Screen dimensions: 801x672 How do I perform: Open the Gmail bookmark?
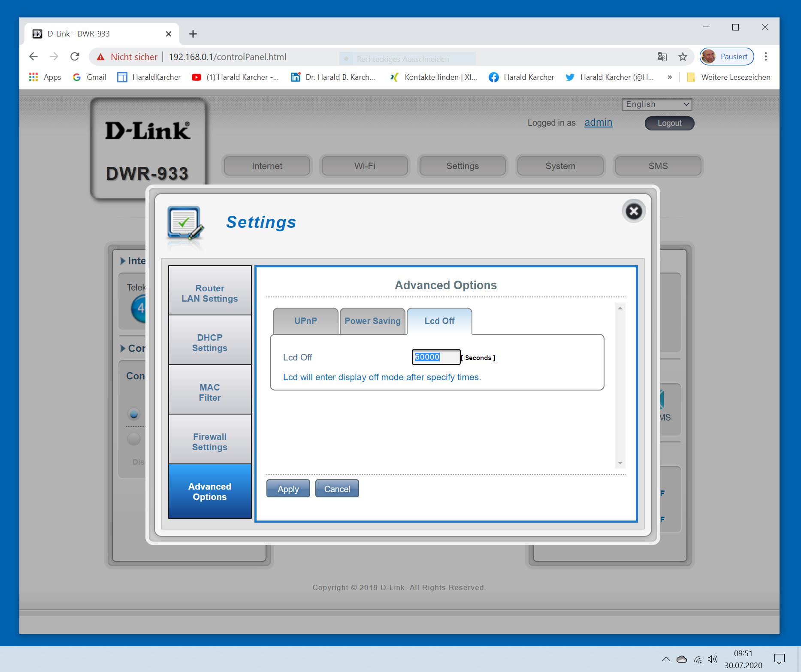click(x=89, y=77)
